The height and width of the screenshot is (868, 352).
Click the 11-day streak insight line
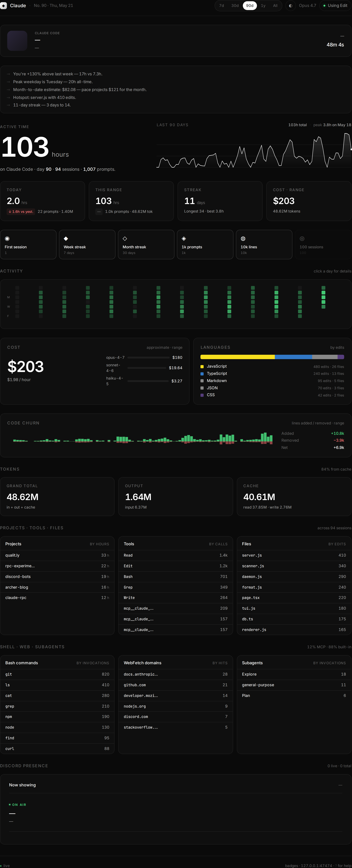click(x=42, y=105)
